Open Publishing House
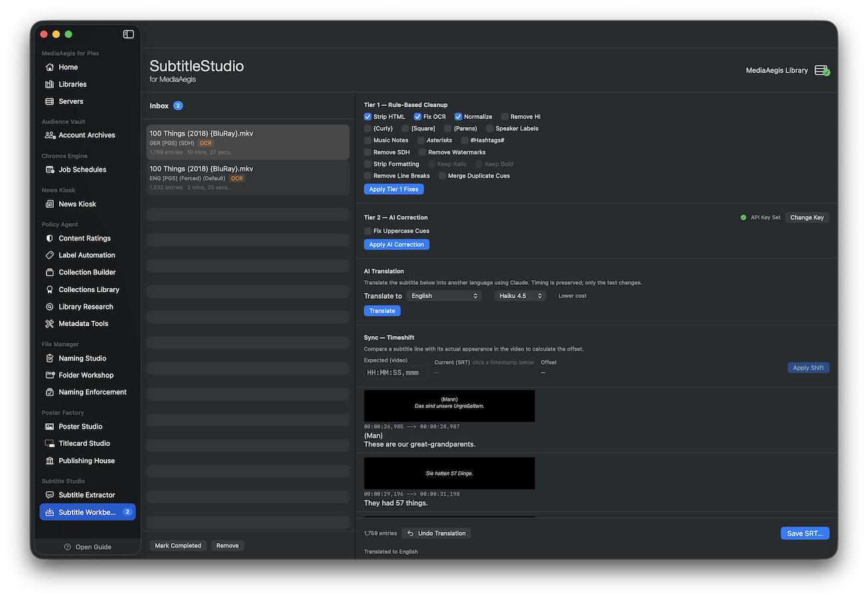Screen dimensions: 868x599 pos(88,461)
